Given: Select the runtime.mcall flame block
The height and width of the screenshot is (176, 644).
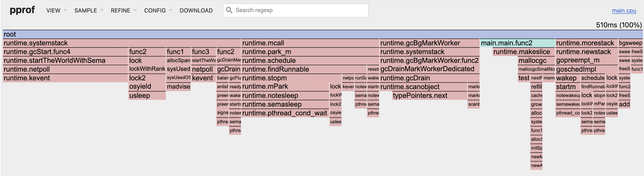Looking at the screenshot, I should point(310,43).
